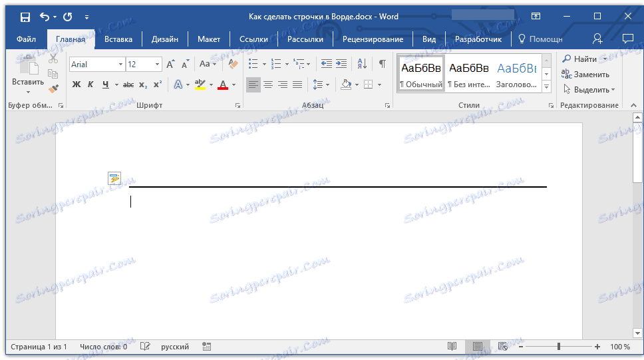Open Шрифт dialog launcher
This screenshot has width=644, height=360.
pyautogui.click(x=238, y=106)
